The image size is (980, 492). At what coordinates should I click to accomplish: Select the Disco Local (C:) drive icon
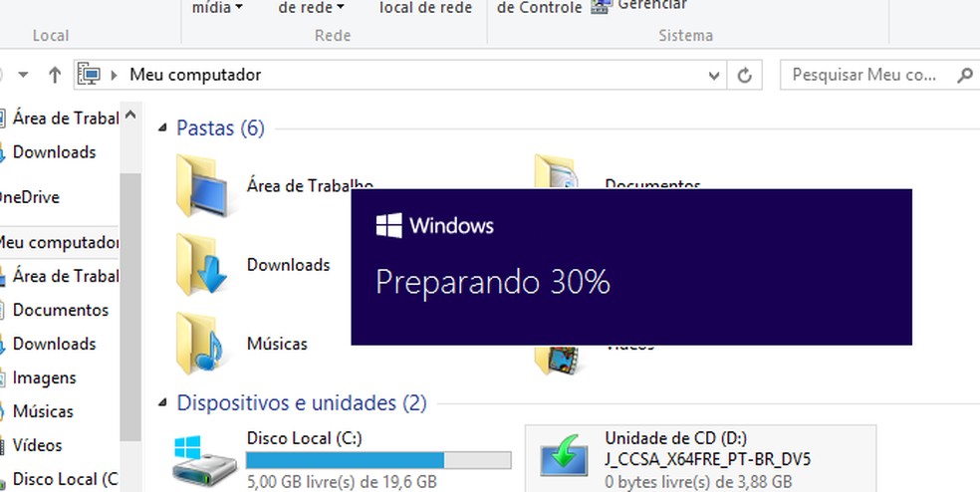pyautogui.click(x=204, y=462)
